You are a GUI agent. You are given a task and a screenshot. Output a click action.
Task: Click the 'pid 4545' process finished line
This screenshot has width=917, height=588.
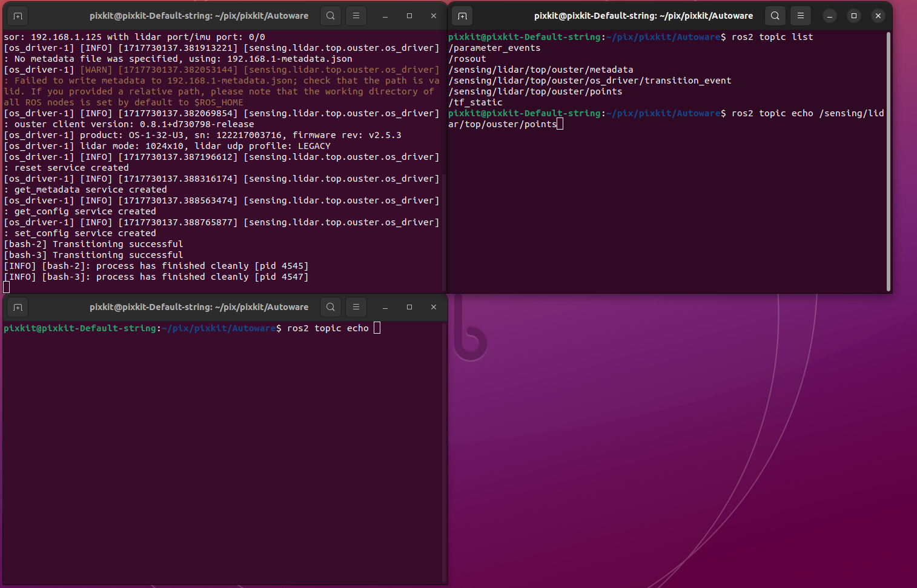[156, 266]
